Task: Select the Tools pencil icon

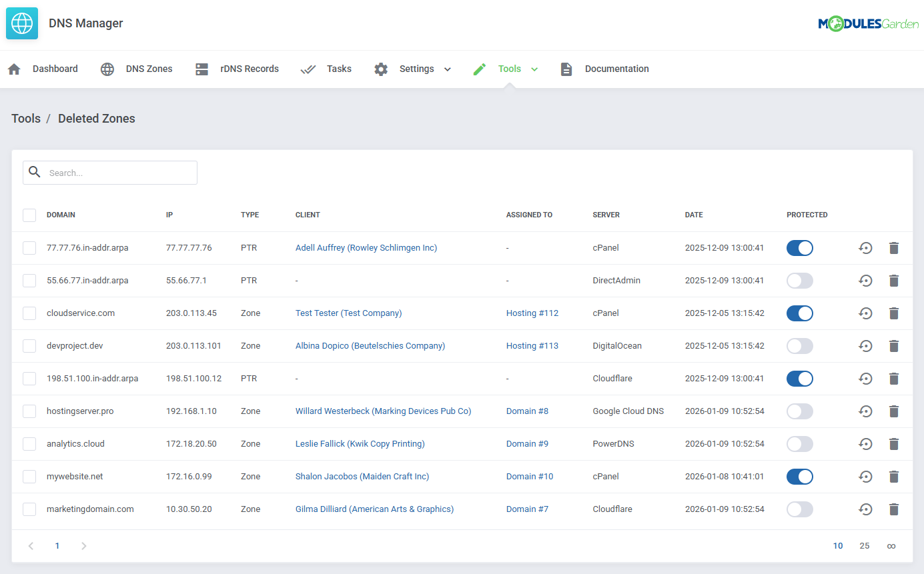Action: point(479,69)
